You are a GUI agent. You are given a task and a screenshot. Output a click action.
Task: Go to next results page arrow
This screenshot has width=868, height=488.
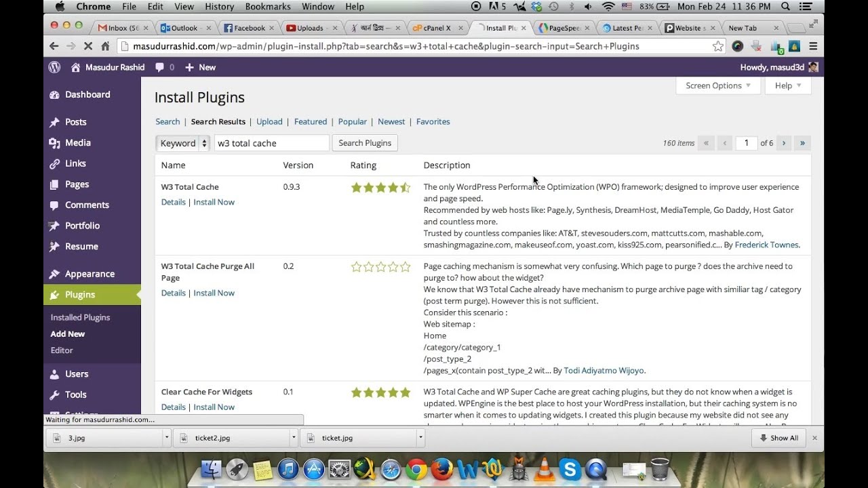tap(784, 143)
